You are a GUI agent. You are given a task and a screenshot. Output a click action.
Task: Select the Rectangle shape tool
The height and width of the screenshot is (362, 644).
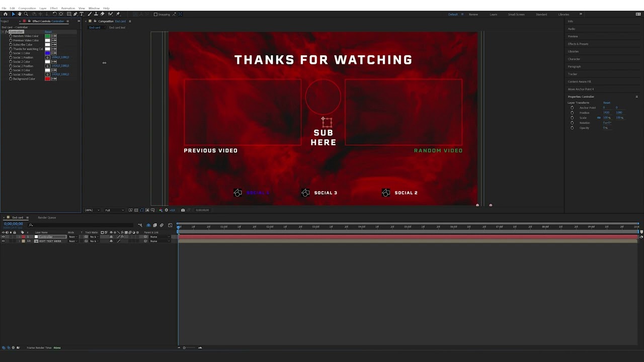(x=69, y=14)
